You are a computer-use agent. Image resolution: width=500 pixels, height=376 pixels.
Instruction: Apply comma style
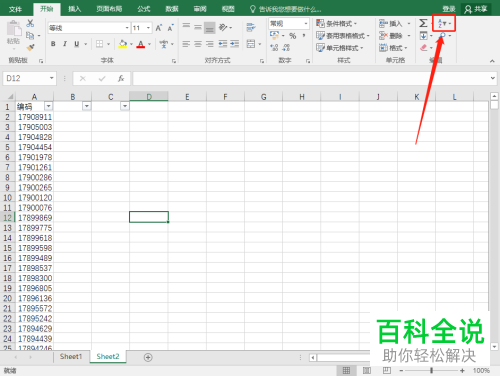click(x=304, y=35)
